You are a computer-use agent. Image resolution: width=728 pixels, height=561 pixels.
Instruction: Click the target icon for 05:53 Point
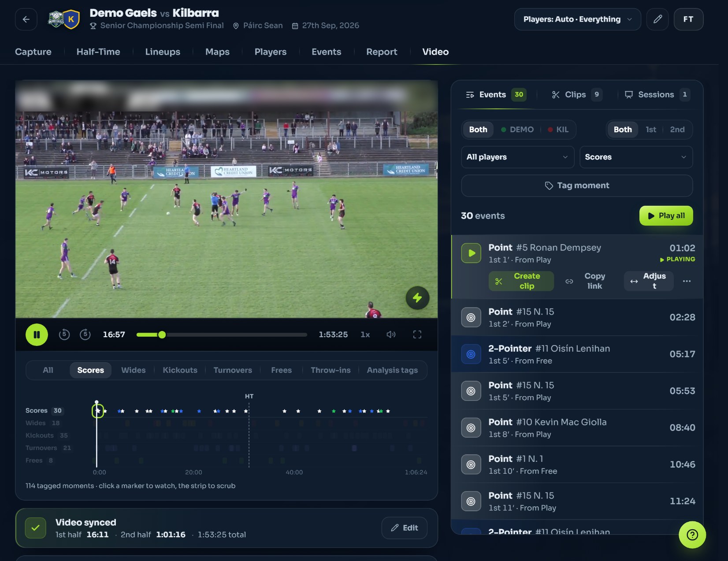click(471, 391)
